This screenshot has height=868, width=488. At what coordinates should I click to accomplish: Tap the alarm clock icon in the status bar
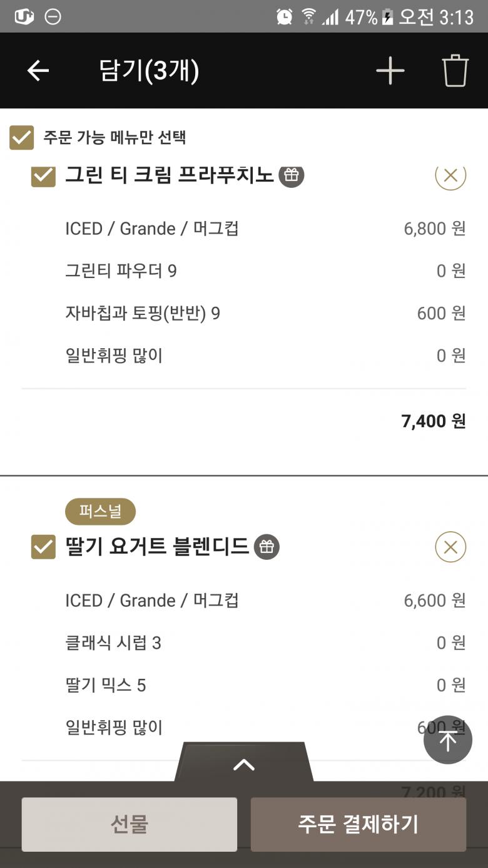coord(285,17)
